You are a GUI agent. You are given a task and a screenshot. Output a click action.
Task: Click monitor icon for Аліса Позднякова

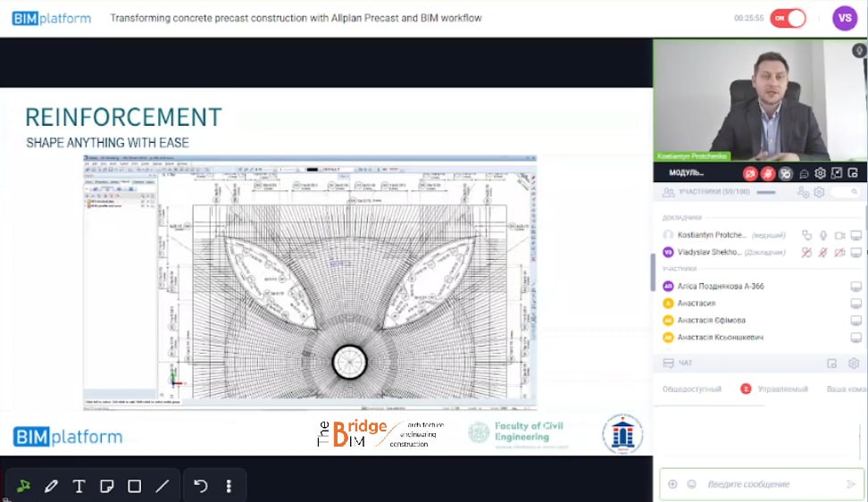855,286
